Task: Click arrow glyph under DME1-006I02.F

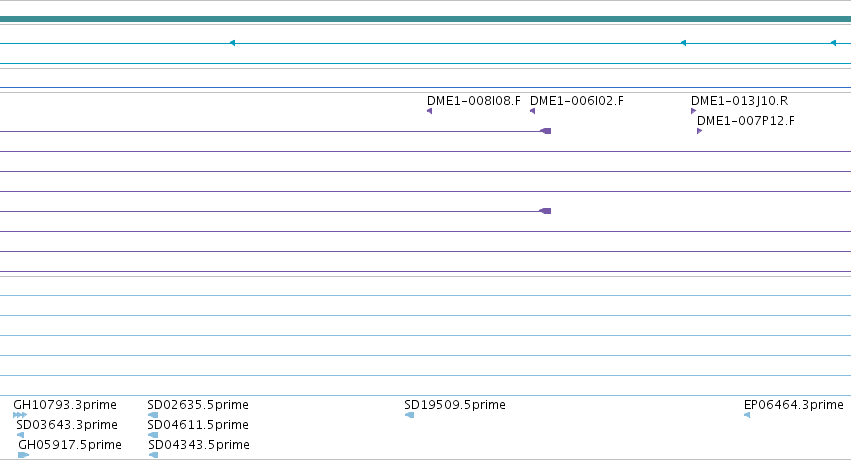Action: pos(532,111)
